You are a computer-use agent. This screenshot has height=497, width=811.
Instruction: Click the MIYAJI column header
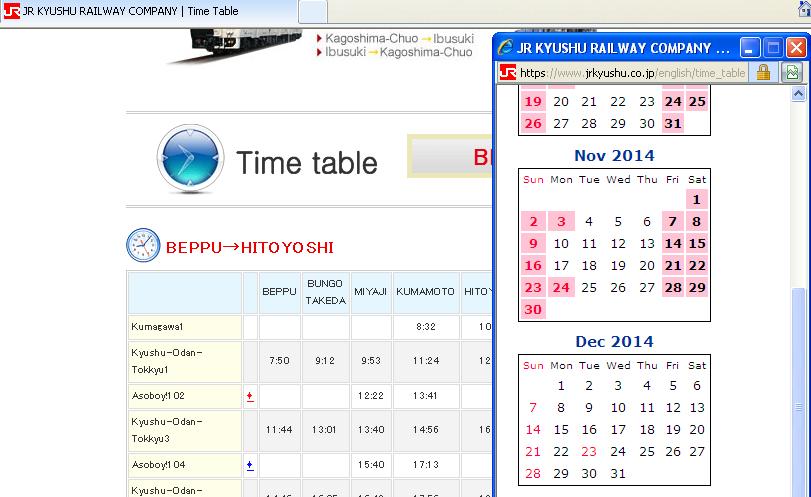coord(371,292)
